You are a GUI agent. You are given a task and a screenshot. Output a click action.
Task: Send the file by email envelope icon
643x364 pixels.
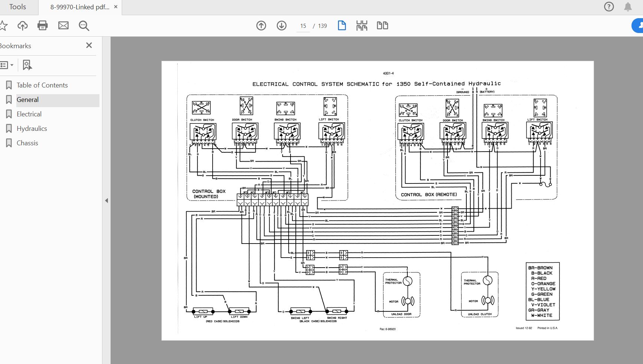(63, 26)
